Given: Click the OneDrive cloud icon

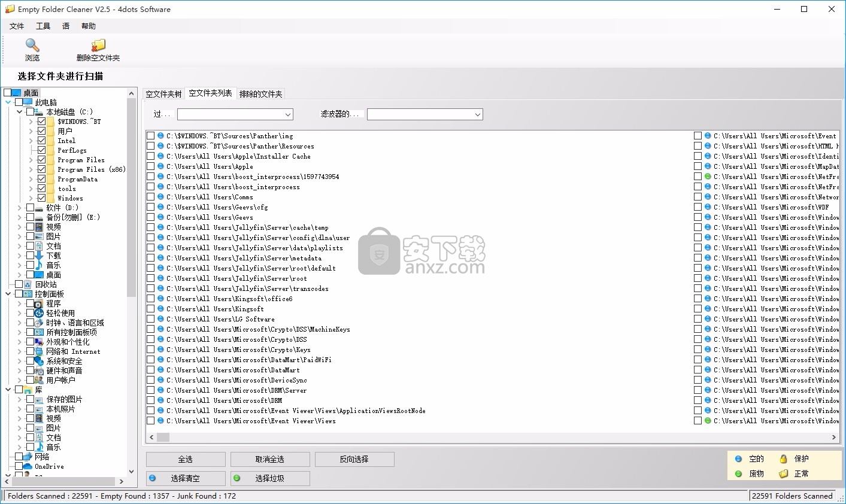Looking at the screenshot, I should (28, 466).
